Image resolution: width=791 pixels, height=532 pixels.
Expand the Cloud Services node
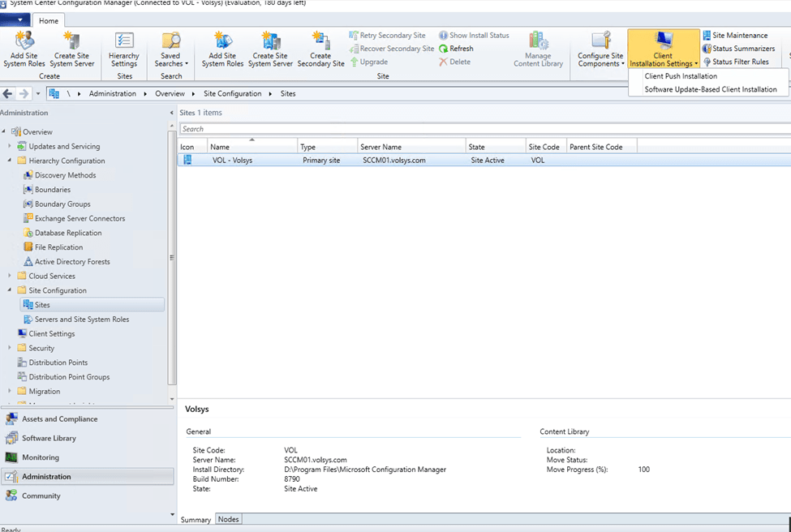(x=11, y=276)
